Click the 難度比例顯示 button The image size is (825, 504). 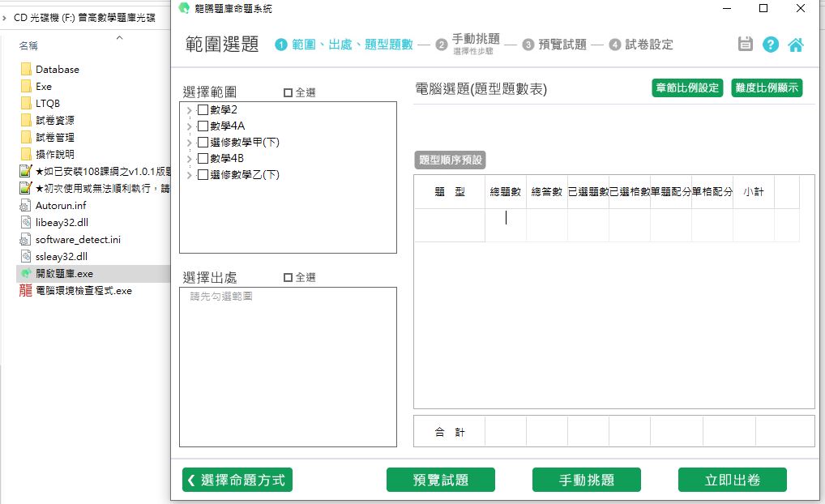[767, 88]
